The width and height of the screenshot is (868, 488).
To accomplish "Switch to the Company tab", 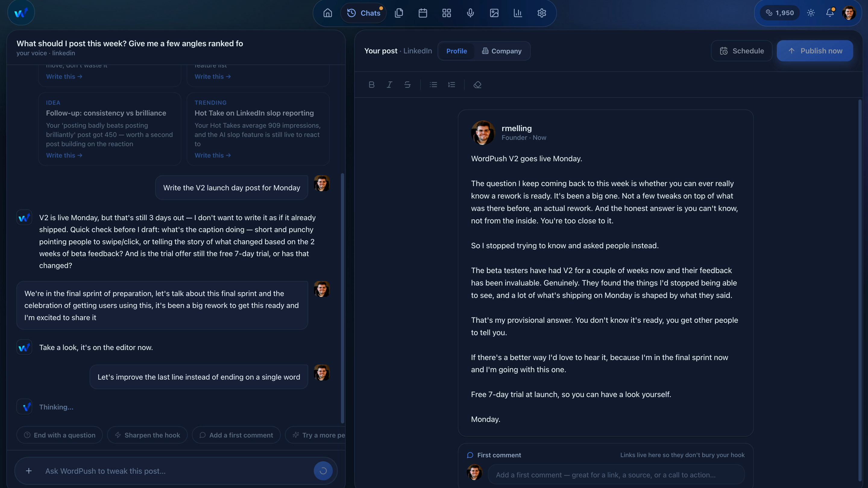I will coord(502,51).
